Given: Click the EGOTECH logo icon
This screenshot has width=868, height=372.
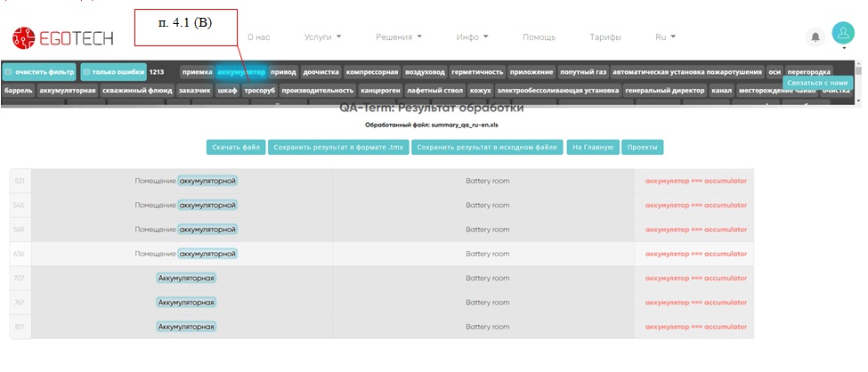Looking at the screenshot, I should click(23, 37).
